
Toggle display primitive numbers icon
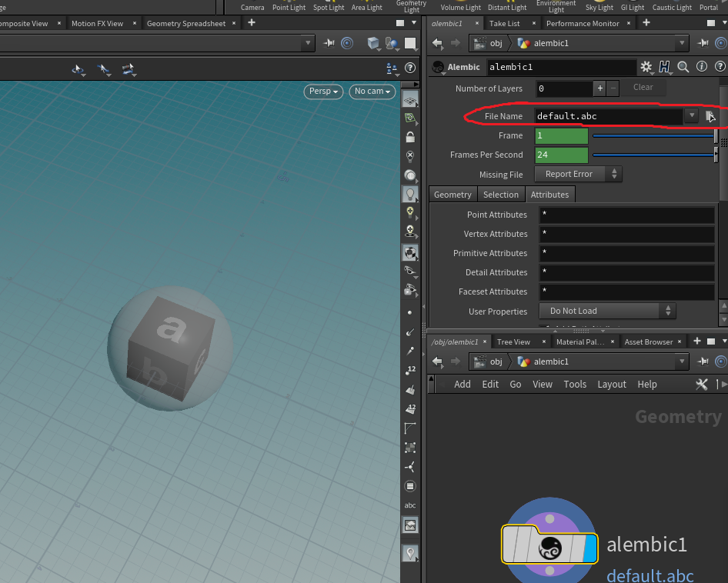(410, 408)
